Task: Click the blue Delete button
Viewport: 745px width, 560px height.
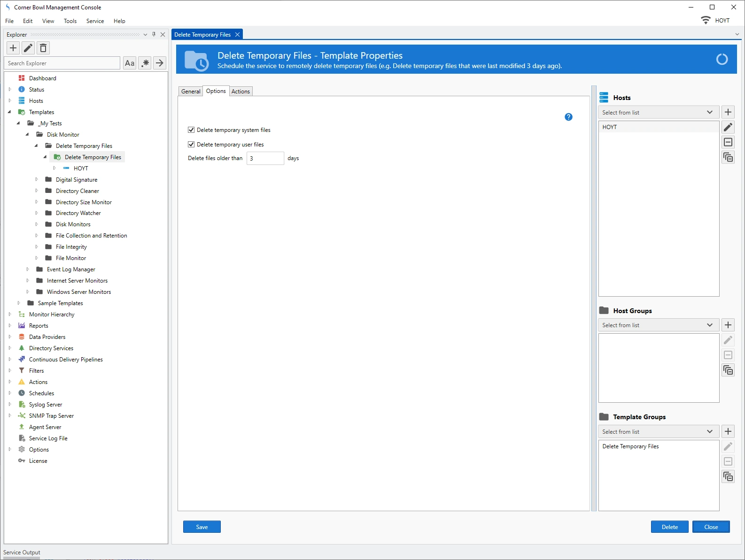Action: tap(669, 527)
